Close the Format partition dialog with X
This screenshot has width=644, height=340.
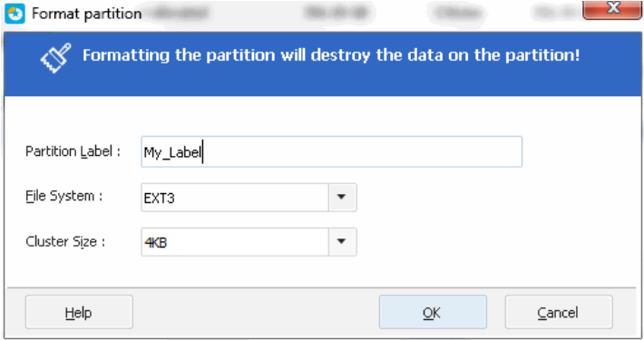pos(612,9)
